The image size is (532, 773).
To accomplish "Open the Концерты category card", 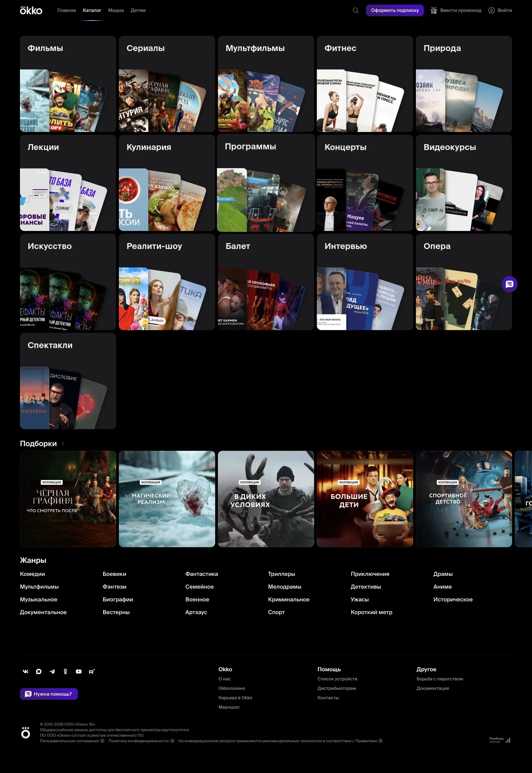I will click(365, 183).
